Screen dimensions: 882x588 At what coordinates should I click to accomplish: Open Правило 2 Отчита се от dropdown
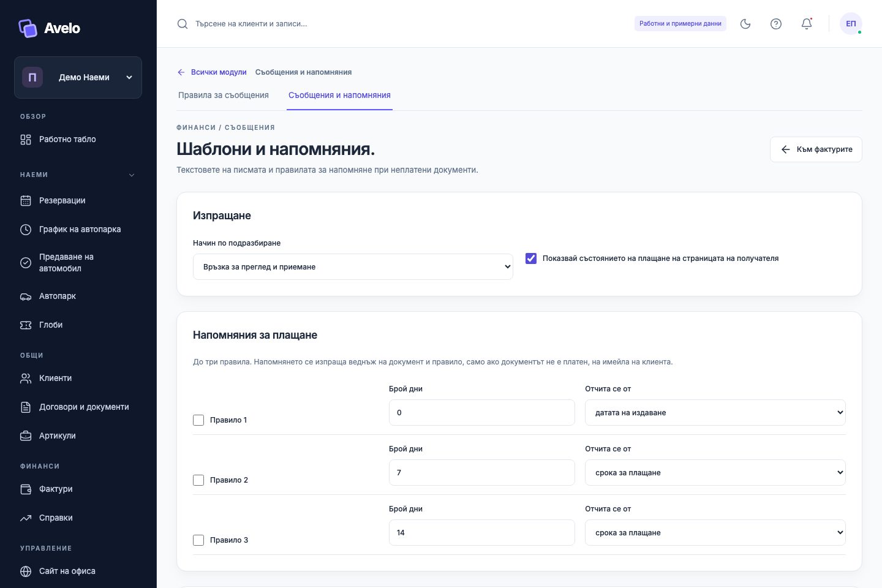point(715,473)
